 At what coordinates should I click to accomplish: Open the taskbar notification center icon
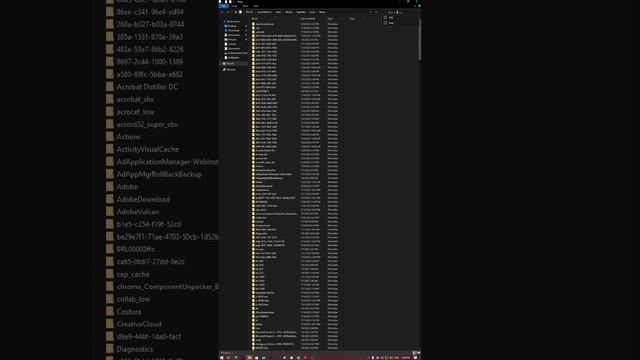click(415, 358)
